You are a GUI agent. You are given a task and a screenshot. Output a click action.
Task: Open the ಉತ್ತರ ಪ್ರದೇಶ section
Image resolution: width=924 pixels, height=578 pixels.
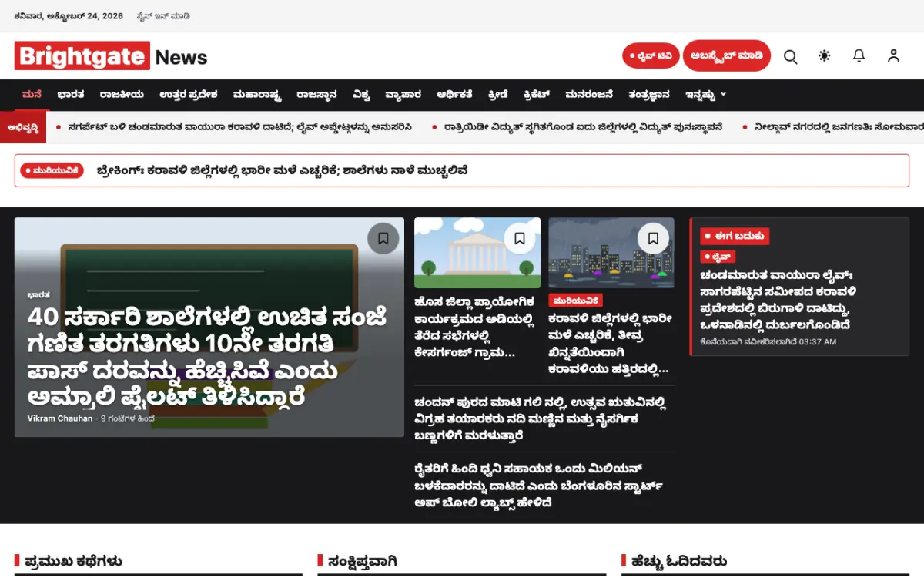[x=189, y=95]
